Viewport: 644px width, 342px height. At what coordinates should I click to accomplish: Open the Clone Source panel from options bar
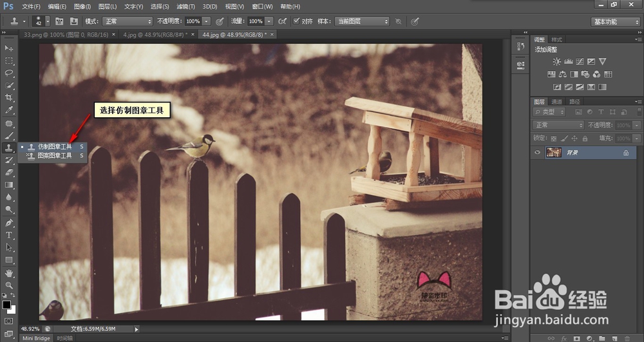pos(74,21)
